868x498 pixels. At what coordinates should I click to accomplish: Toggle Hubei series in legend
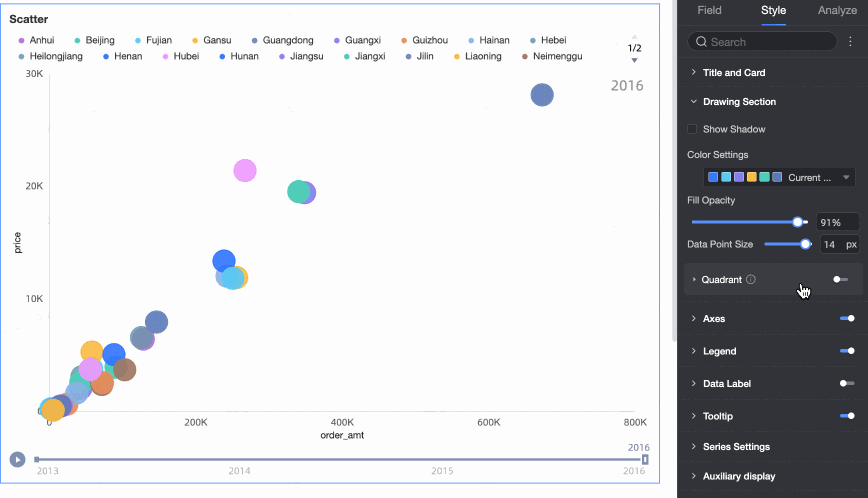click(180, 56)
